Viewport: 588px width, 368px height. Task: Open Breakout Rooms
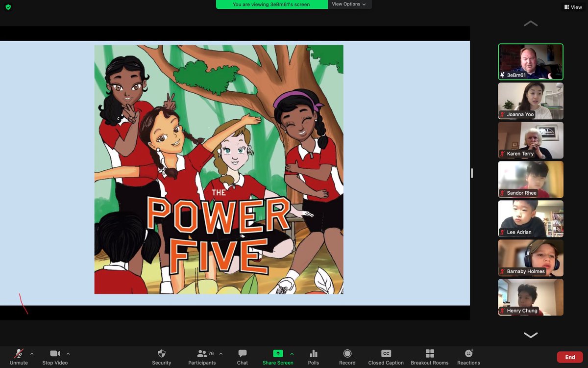point(430,357)
